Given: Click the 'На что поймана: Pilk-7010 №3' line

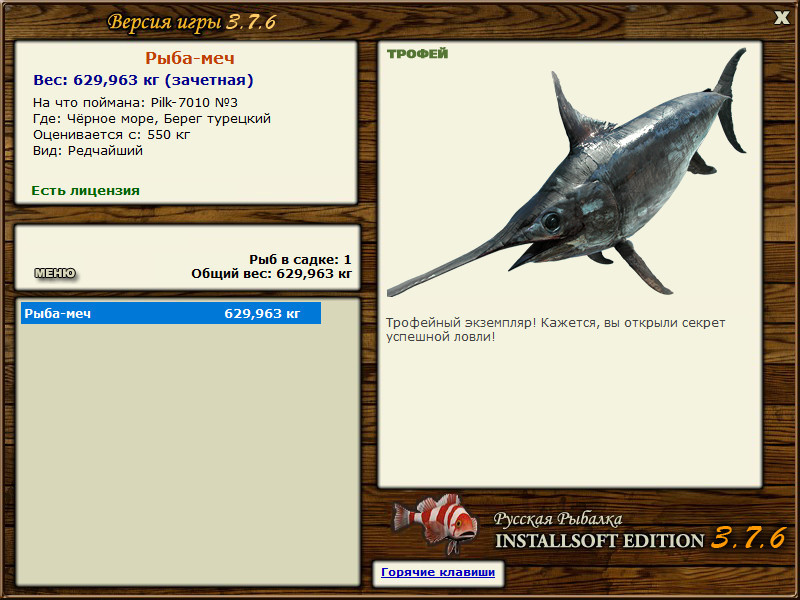Looking at the screenshot, I should click(135, 103).
